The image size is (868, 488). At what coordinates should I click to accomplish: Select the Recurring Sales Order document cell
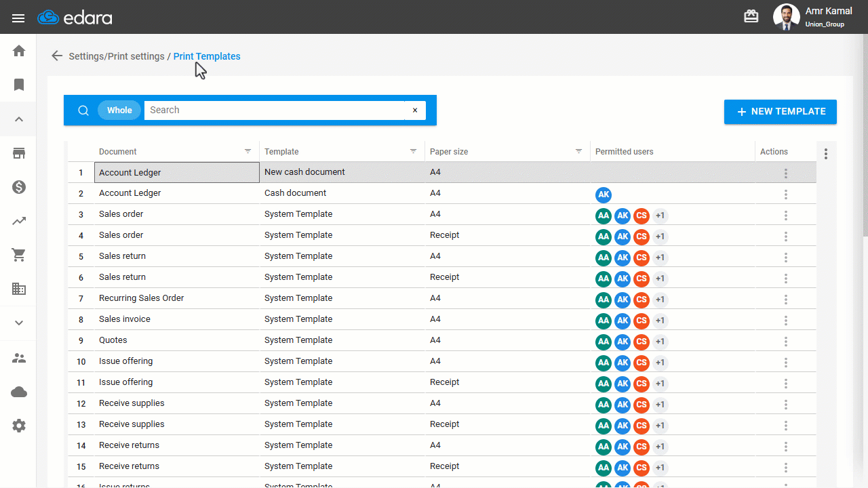pos(177,298)
